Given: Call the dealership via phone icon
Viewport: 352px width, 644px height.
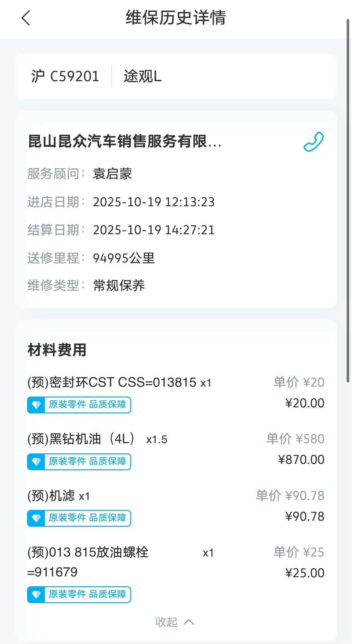Looking at the screenshot, I should coord(313,142).
